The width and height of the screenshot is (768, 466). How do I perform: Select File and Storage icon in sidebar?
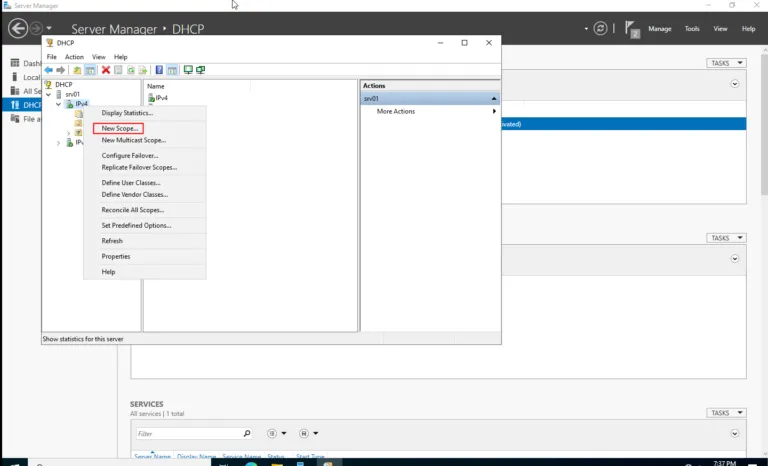(x=15, y=119)
